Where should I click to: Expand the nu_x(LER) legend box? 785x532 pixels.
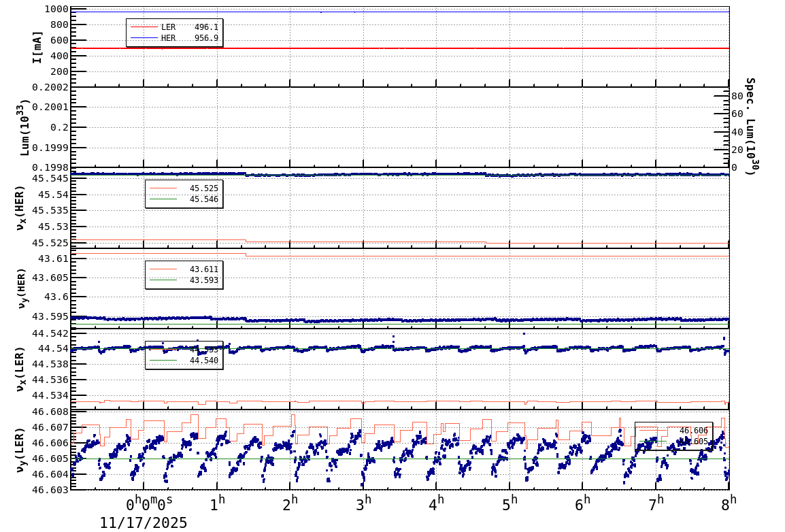(184, 354)
